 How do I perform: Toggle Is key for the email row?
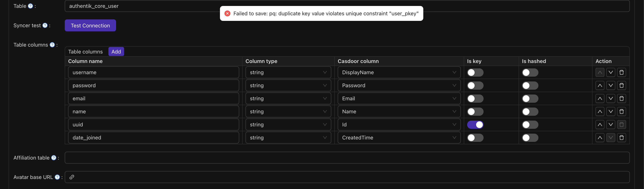tap(475, 98)
